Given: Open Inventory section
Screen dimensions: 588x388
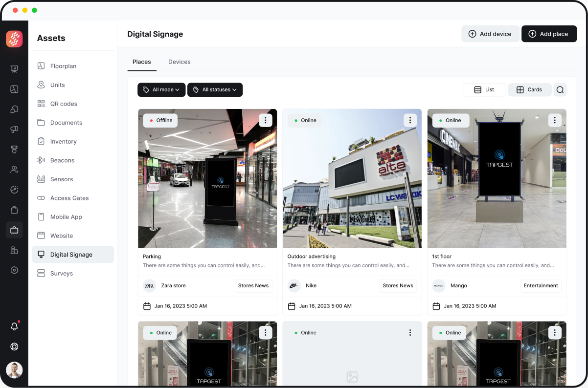Looking at the screenshot, I should point(73,142).
